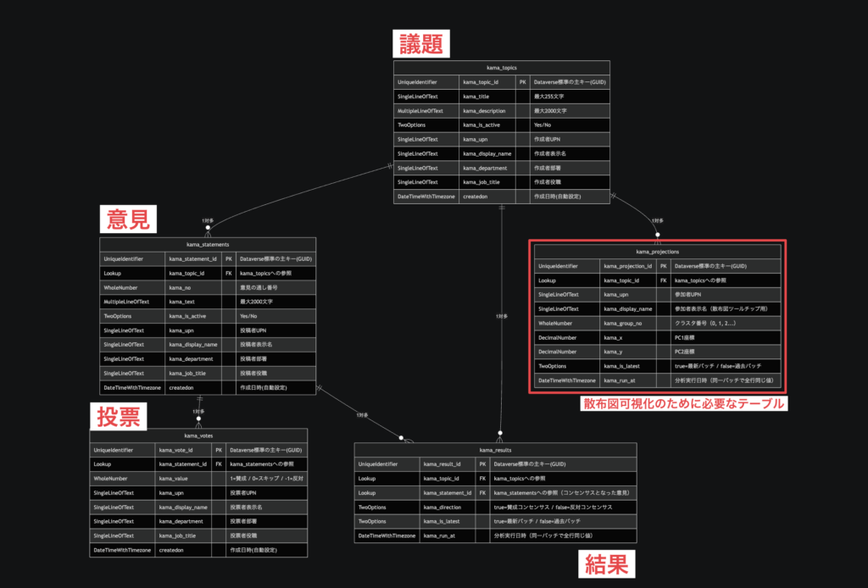Click the kama_group_no field cell
Image resolution: width=868 pixels, height=588 pixels.
click(624, 323)
